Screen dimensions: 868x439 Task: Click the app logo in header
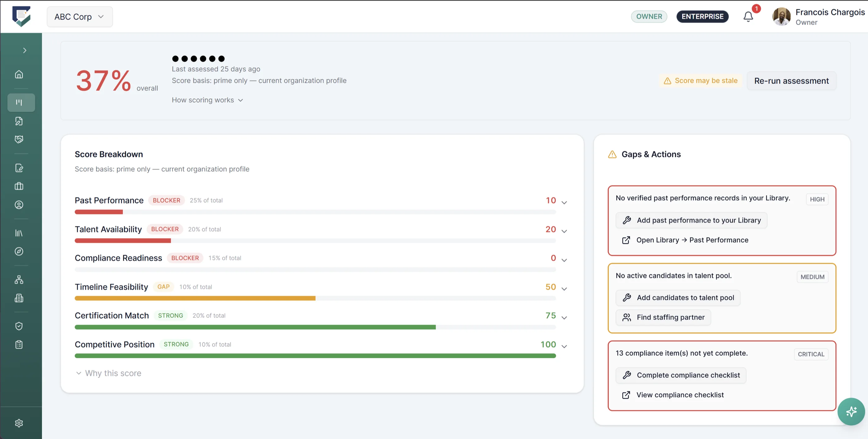pyautogui.click(x=21, y=16)
